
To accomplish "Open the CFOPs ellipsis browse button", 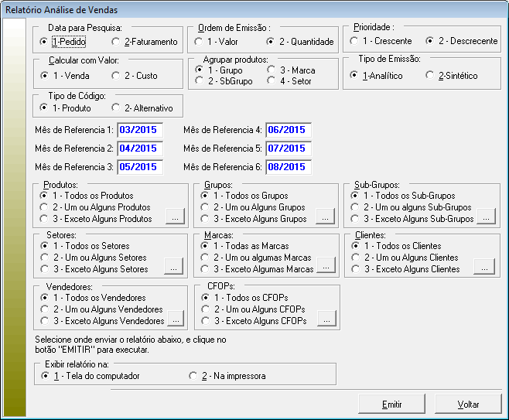I will click(327, 319).
